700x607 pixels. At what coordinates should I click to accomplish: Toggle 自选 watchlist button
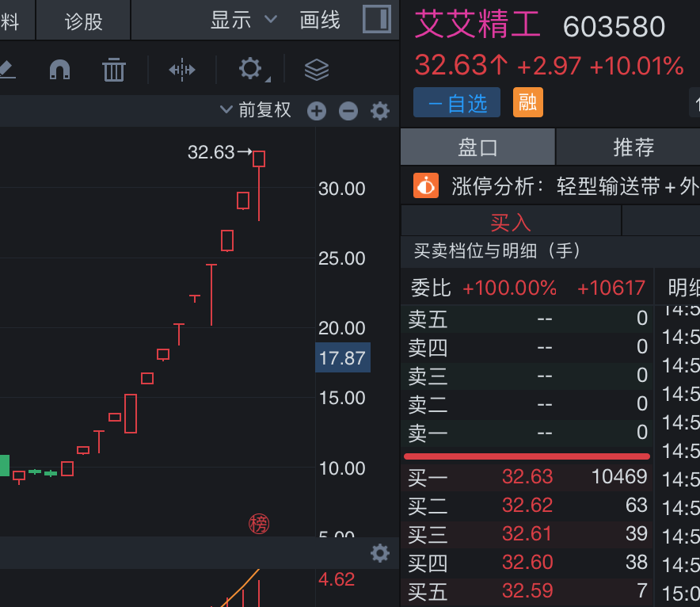[x=457, y=102]
